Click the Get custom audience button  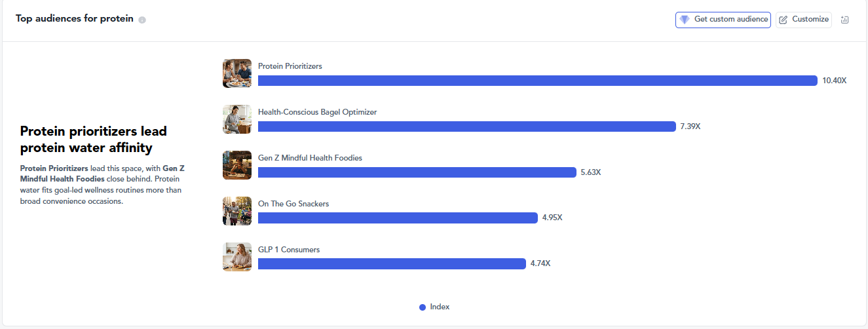(723, 20)
